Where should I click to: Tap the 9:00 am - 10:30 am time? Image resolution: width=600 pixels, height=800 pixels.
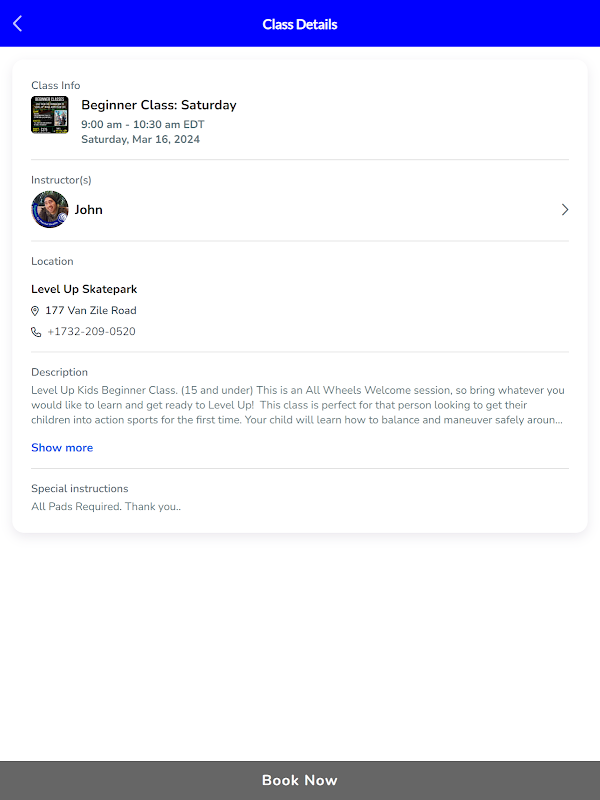[143, 124]
